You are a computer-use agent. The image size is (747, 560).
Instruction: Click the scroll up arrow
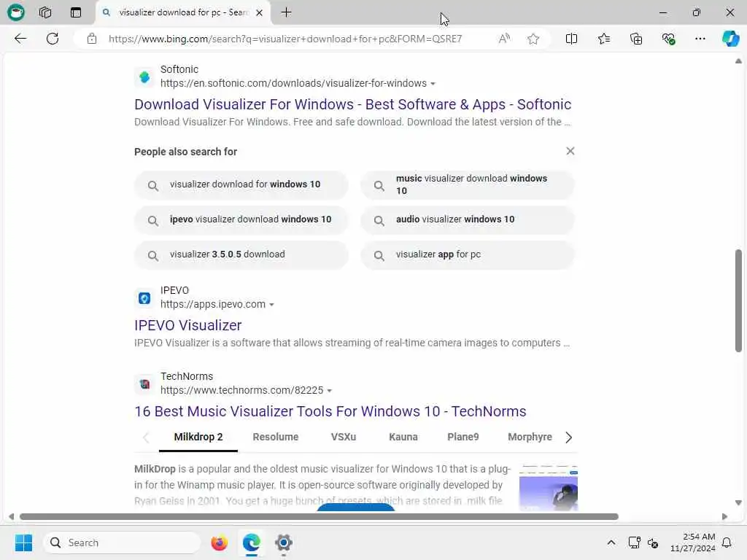[738, 61]
